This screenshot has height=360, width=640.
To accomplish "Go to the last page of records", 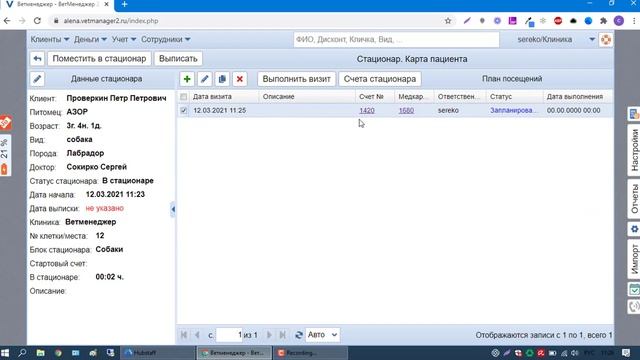I will 282,335.
